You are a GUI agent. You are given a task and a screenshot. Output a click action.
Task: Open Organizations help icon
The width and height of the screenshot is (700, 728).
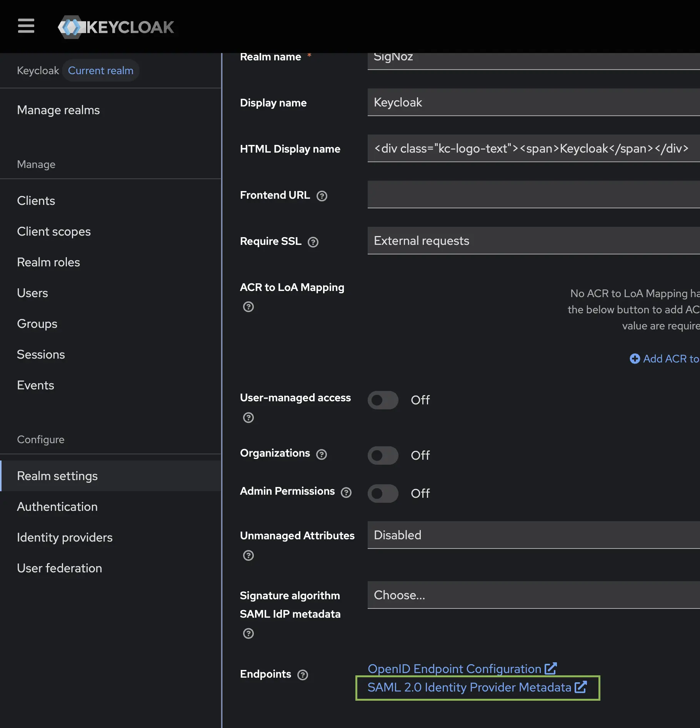point(322,454)
